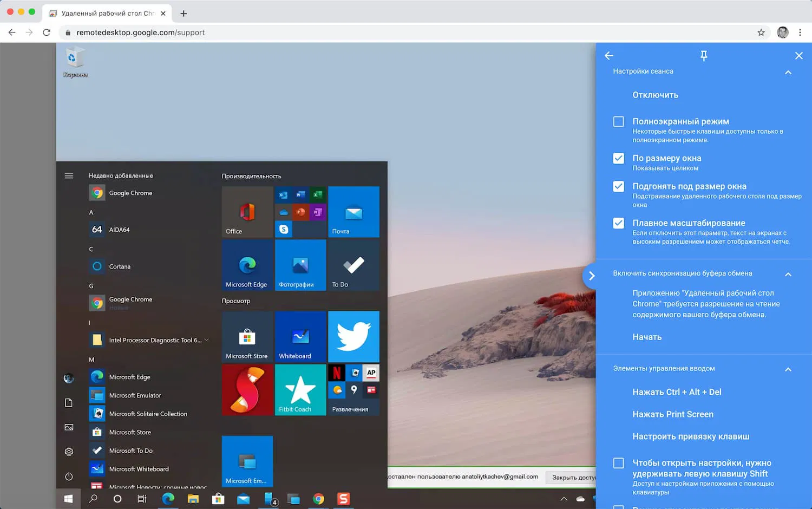Click the Power icon in Start menu
812x509 pixels.
[x=69, y=477]
